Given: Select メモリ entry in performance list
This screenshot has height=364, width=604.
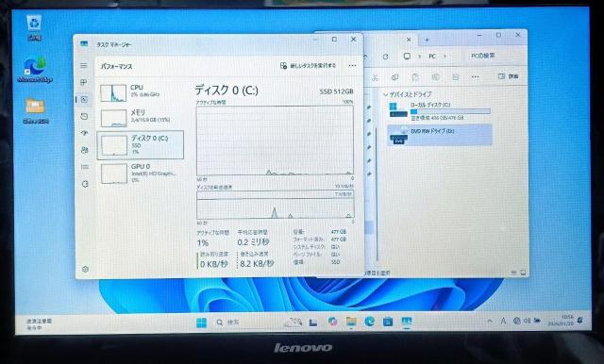Looking at the screenshot, I should [x=141, y=117].
